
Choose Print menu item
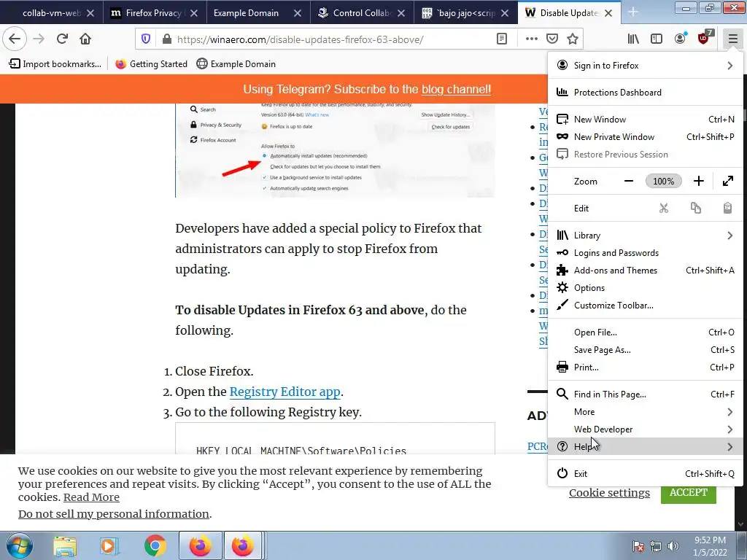coord(646,367)
